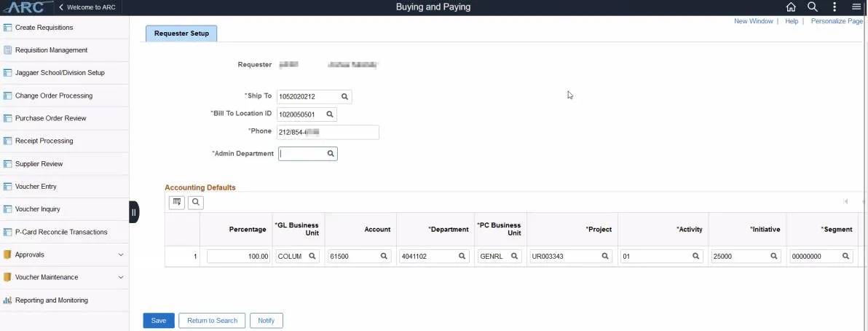Screen dimensions: 868x331
Task: Look up Initiative 25000
Action: click(x=774, y=256)
